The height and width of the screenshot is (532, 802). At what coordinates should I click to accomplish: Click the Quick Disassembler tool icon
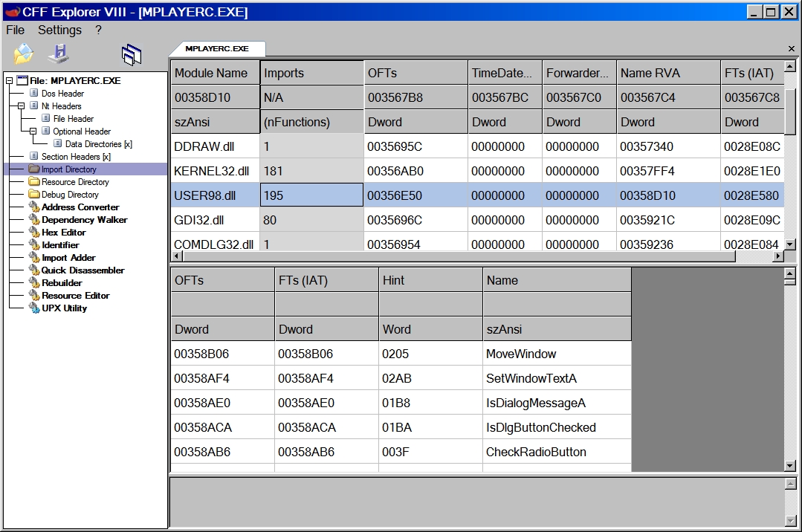click(x=34, y=270)
